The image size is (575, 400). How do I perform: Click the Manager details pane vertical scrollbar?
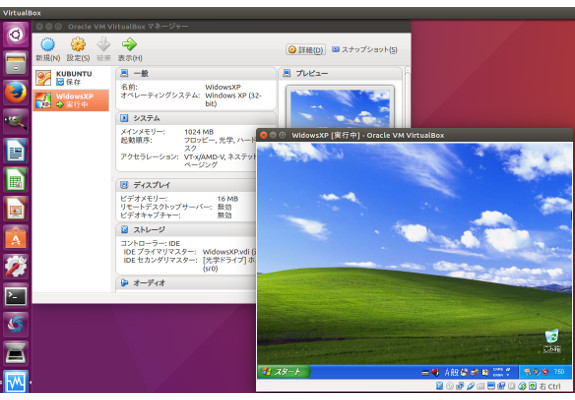click(x=407, y=97)
